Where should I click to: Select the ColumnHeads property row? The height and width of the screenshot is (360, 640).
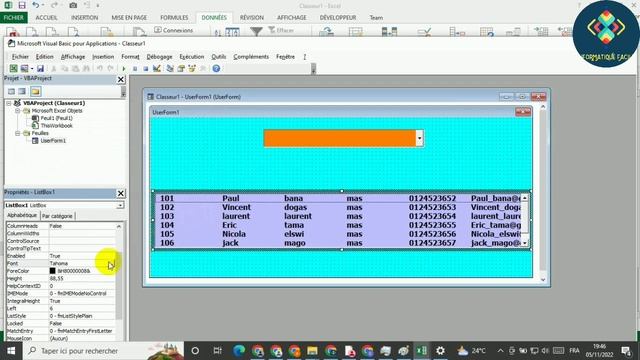pyautogui.click(x=61, y=226)
